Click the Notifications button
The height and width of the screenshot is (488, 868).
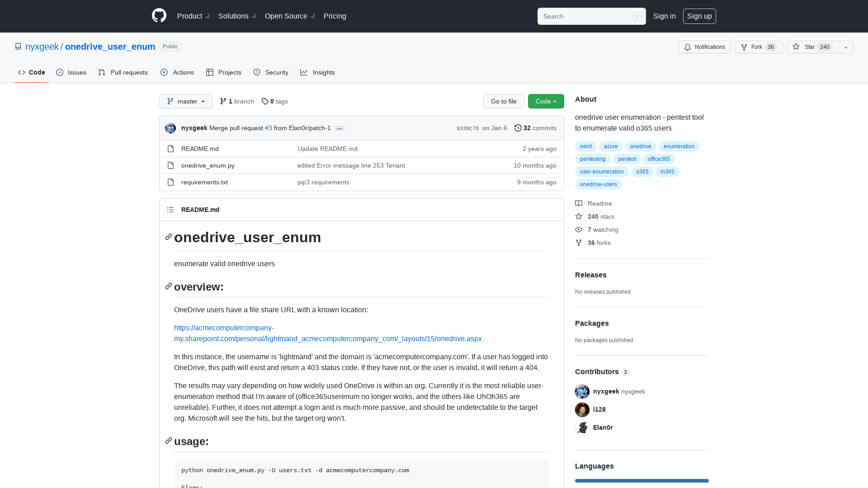[704, 47]
